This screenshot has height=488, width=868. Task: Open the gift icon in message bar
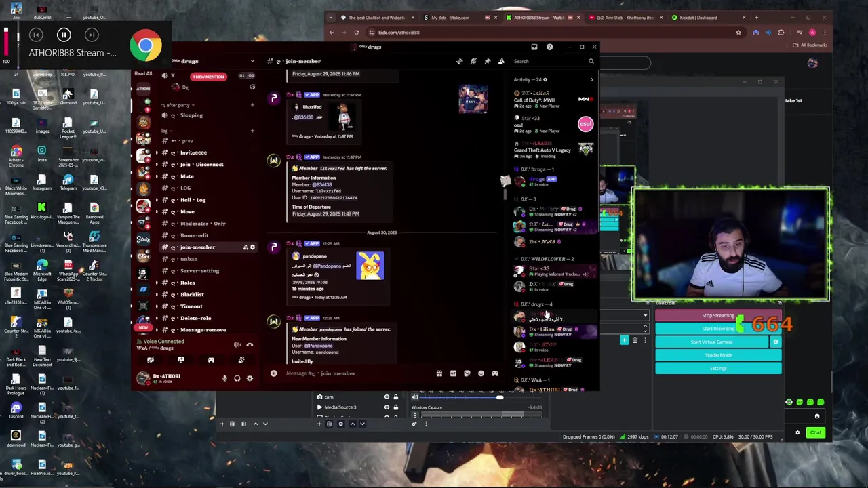pyautogui.click(x=439, y=373)
